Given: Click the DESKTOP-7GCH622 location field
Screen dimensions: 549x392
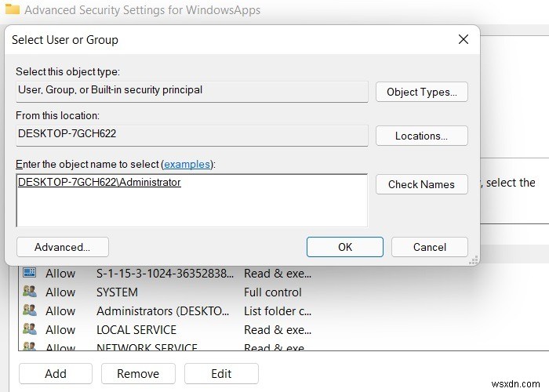Looking at the screenshot, I should 192,136.
